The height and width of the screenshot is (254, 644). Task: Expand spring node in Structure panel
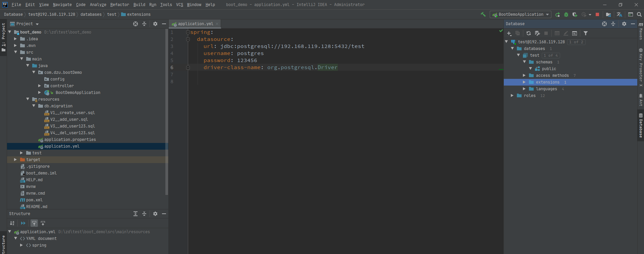[21, 245]
